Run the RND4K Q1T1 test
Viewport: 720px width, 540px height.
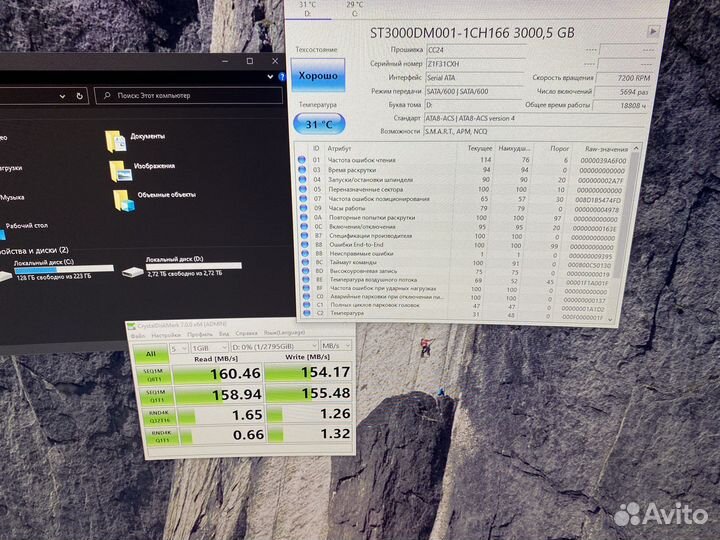click(162, 437)
